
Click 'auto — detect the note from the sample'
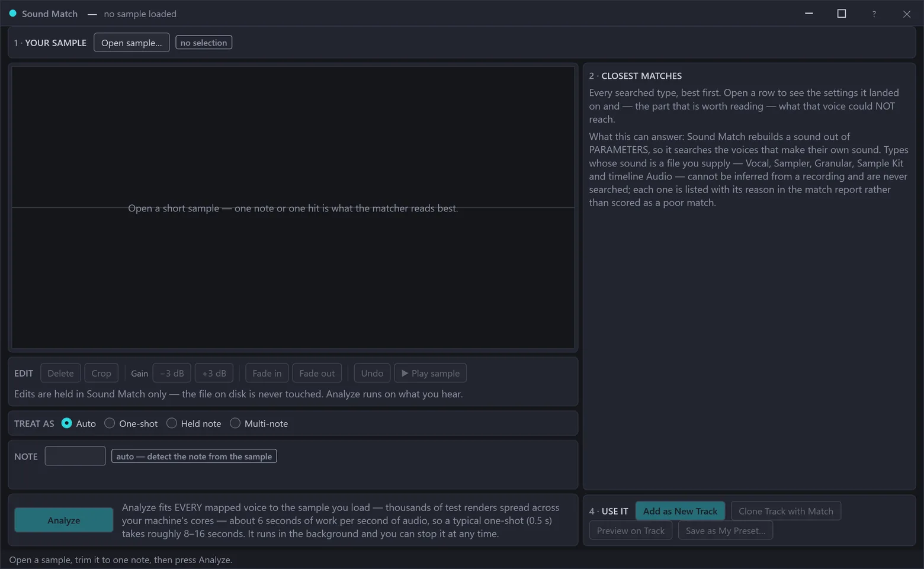194,457
